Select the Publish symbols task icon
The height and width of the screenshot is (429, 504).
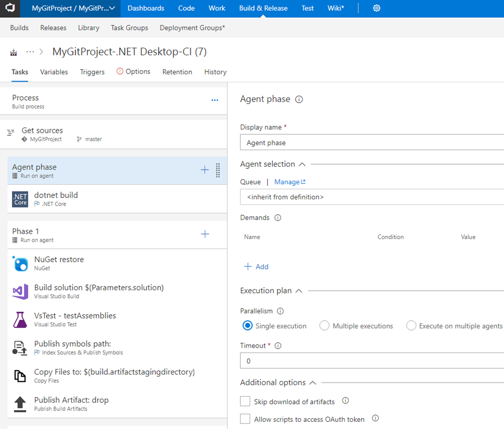pyautogui.click(x=20, y=348)
